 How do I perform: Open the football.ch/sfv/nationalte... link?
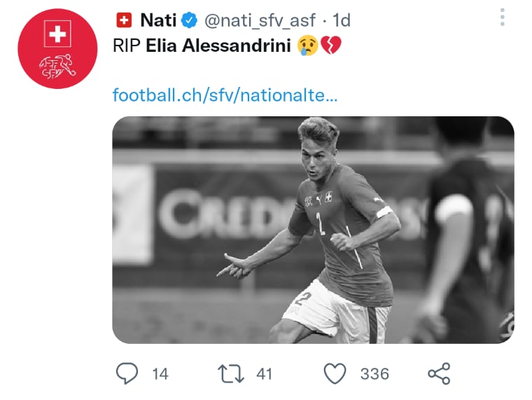click(225, 95)
